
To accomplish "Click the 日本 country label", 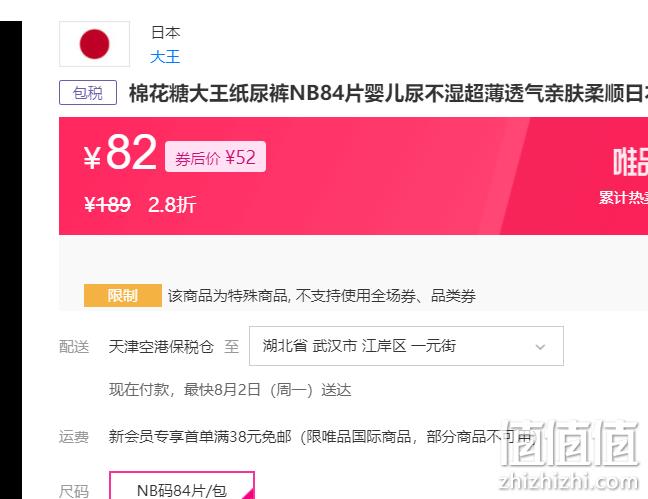I will (165, 32).
